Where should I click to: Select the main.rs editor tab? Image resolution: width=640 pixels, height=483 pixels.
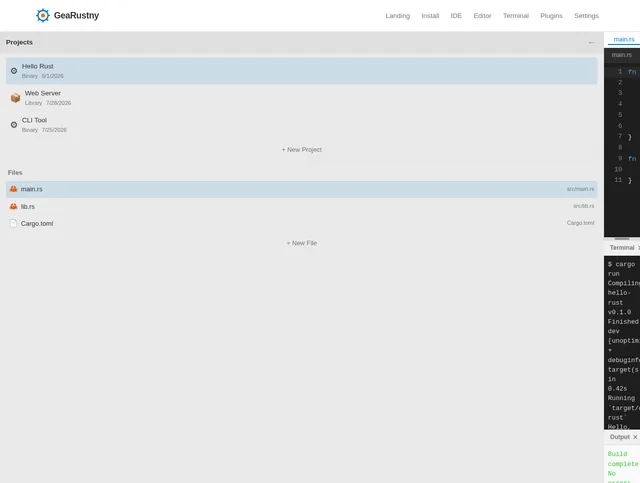(x=624, y=39)
